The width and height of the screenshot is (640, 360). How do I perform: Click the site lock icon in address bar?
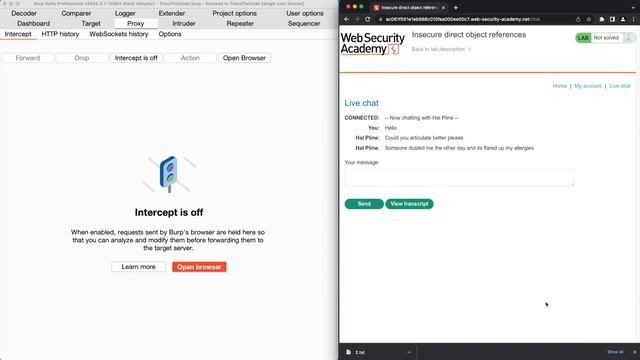coord(380,19)
